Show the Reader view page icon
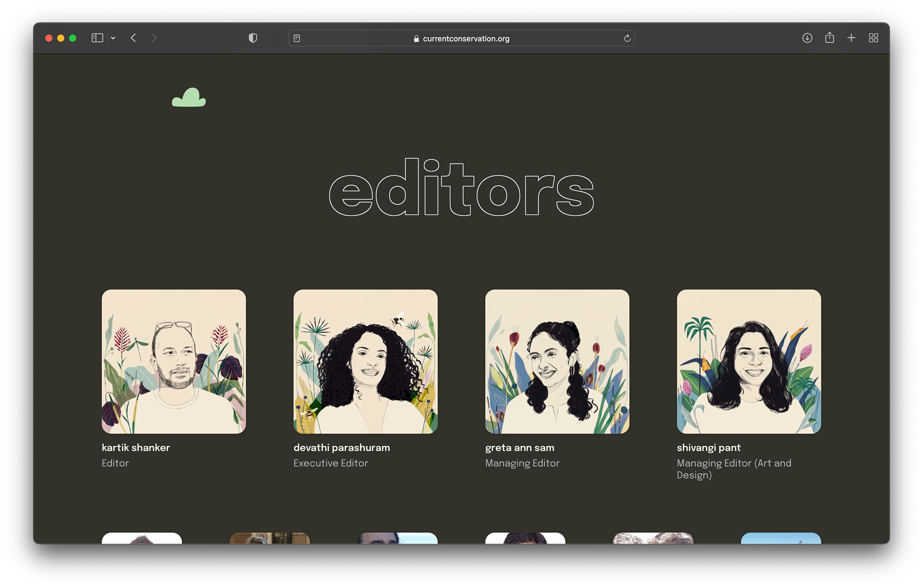The height and width of the screenshot is (588, 923). pyautogui.click(x=297, y=38)
